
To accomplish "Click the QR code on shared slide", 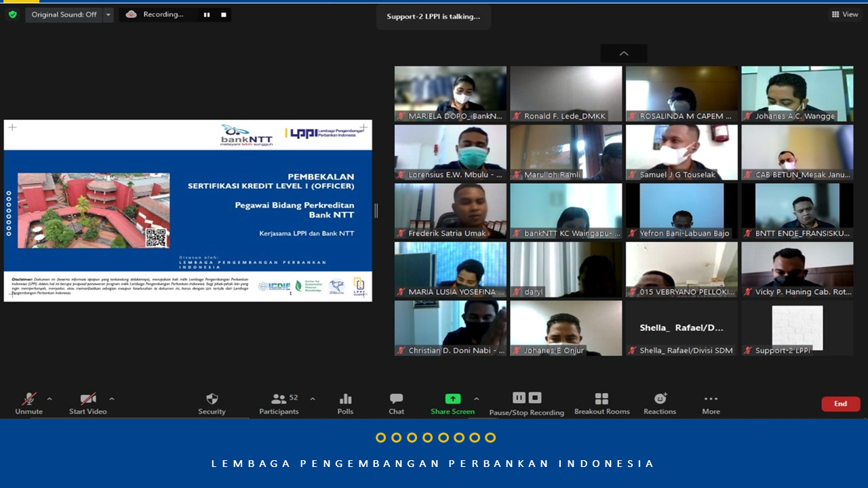I will click(156, 239).
